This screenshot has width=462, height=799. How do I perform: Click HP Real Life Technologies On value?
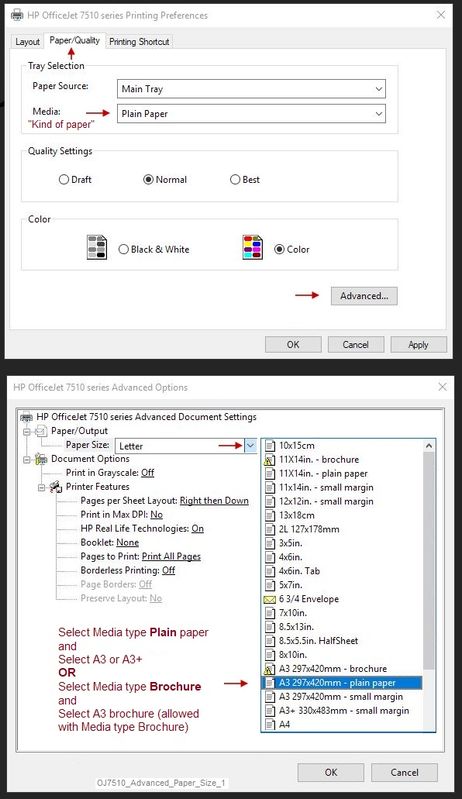(198, 528)
